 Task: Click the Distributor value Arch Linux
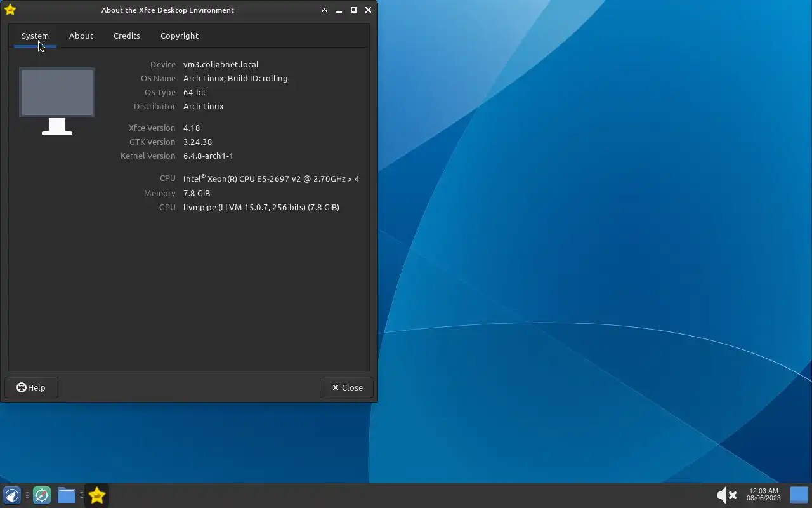tap(204, 106)
